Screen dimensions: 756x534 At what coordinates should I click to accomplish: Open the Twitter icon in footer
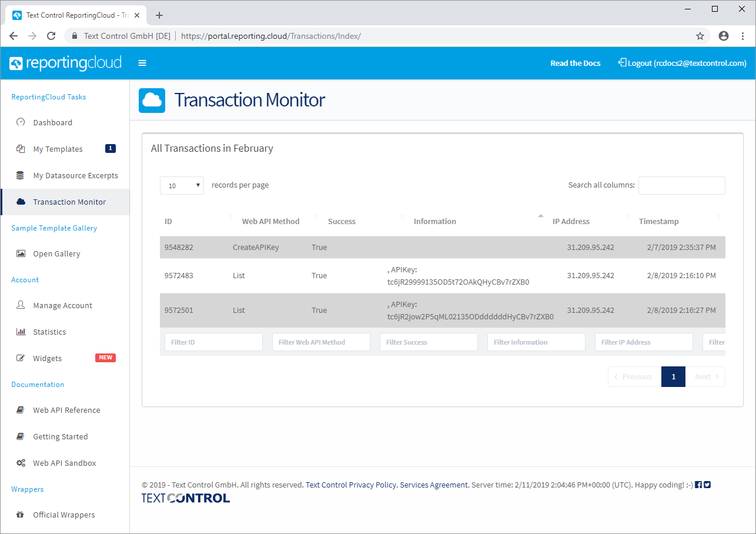pos(707,485)
